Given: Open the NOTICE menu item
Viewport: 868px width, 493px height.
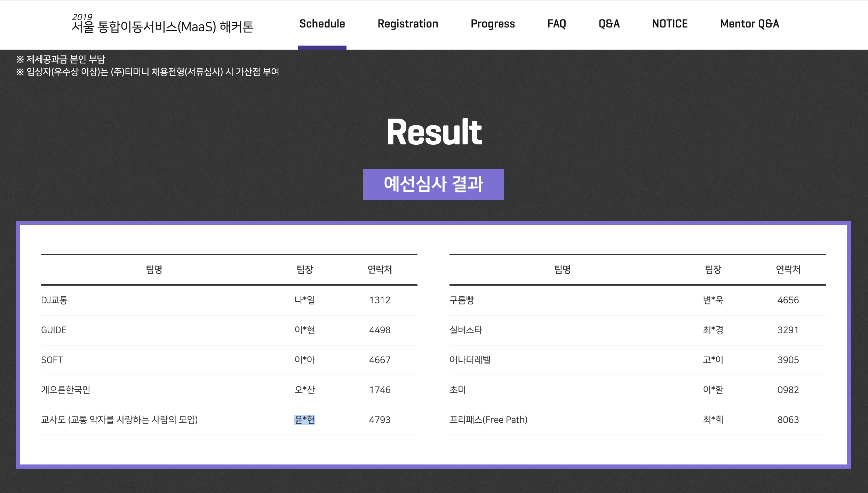Looking at the screenshot, I should click(670, 24).
